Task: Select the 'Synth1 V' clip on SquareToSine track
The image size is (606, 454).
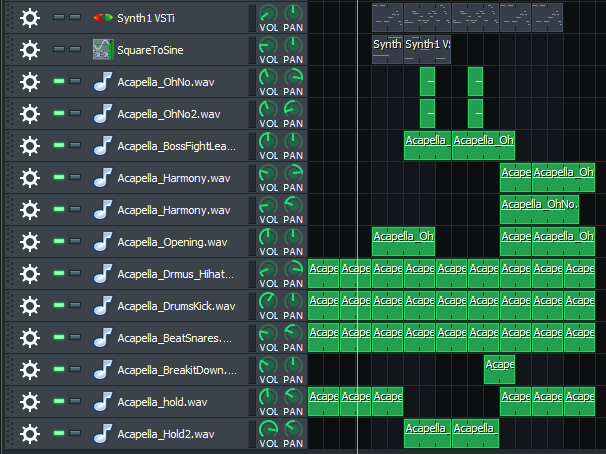Action: [427, 50]
